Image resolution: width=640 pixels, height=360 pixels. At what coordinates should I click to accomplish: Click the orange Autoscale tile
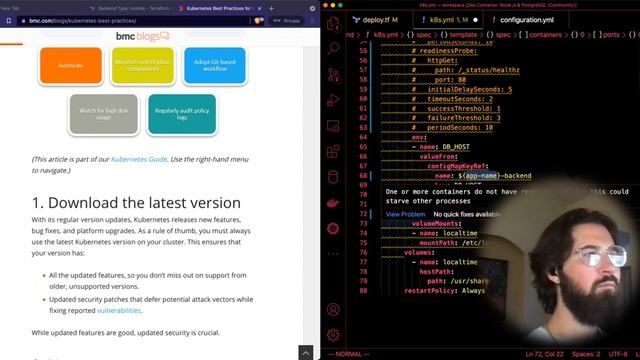(71, 65)
